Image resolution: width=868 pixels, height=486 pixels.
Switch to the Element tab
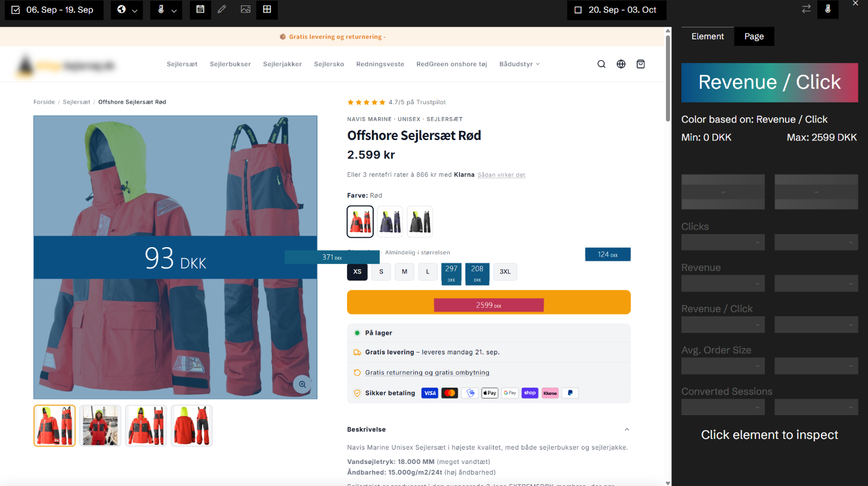point(708,36)
